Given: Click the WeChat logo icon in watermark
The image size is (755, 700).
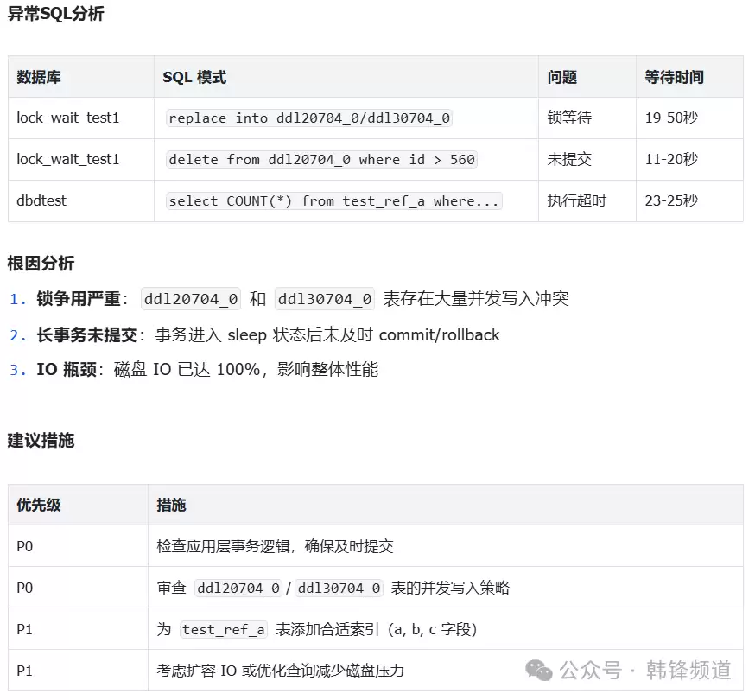Looking at the screenshot, I should pos(539,671).
